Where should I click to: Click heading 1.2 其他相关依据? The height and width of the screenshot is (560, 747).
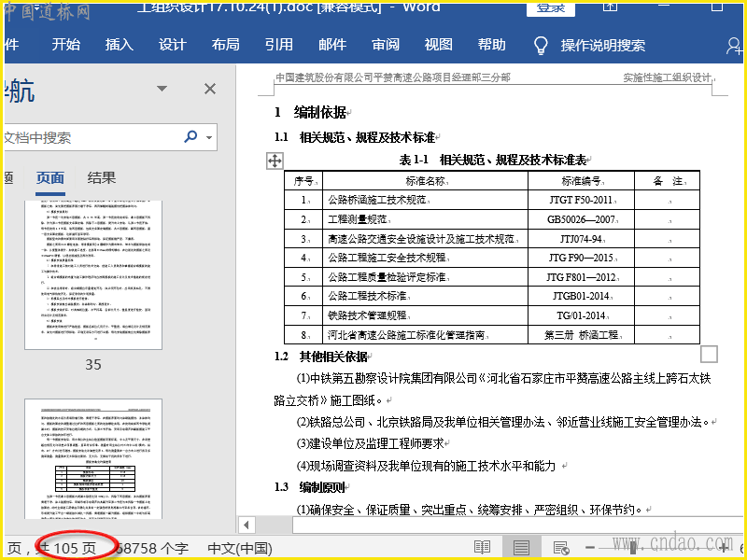[x=321, y=357]
